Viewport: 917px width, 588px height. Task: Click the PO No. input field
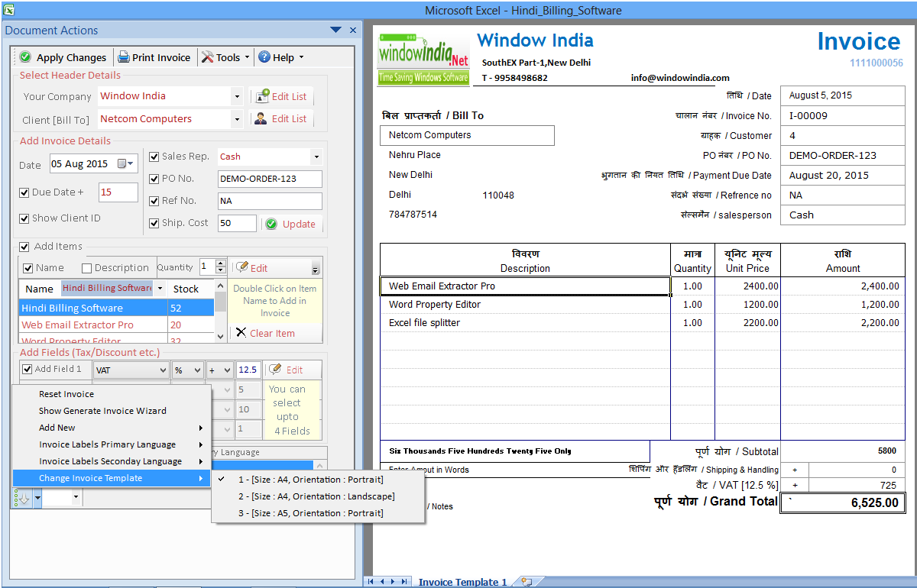[270, 179]
